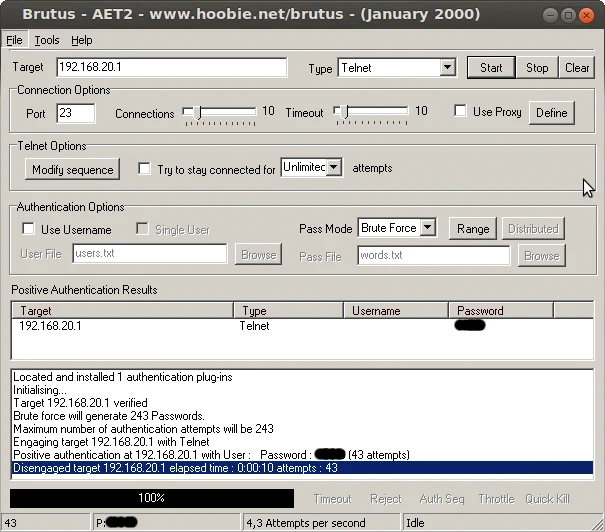
Task: Open the File menu
Action: click(14, 40)
